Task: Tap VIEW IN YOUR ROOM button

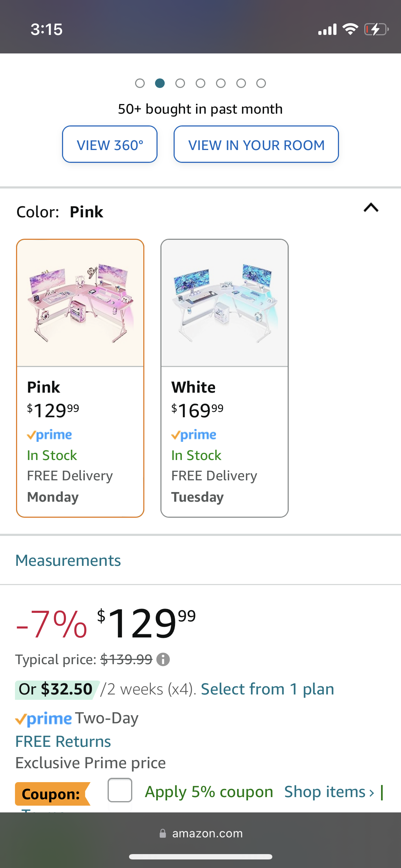Action: (x=256, y=144)
